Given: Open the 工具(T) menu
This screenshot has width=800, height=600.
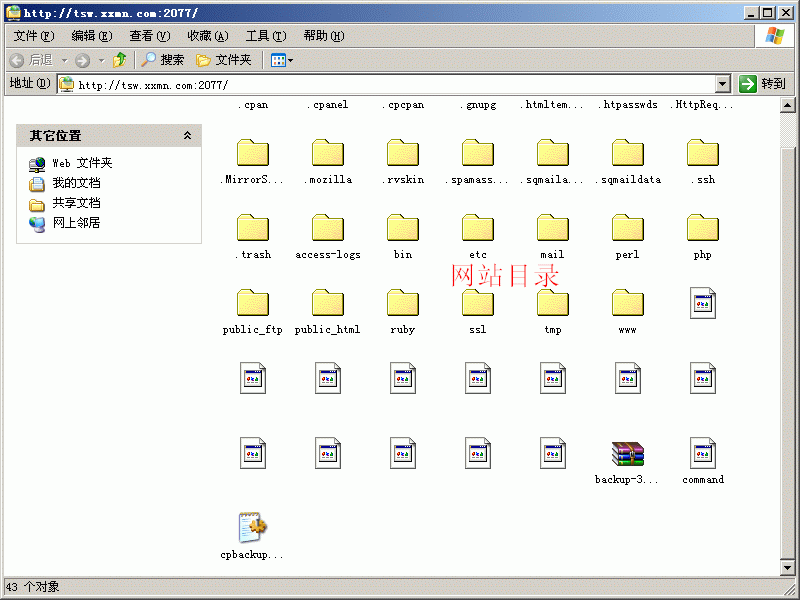Looking at the screenshot, I should 266,36.
